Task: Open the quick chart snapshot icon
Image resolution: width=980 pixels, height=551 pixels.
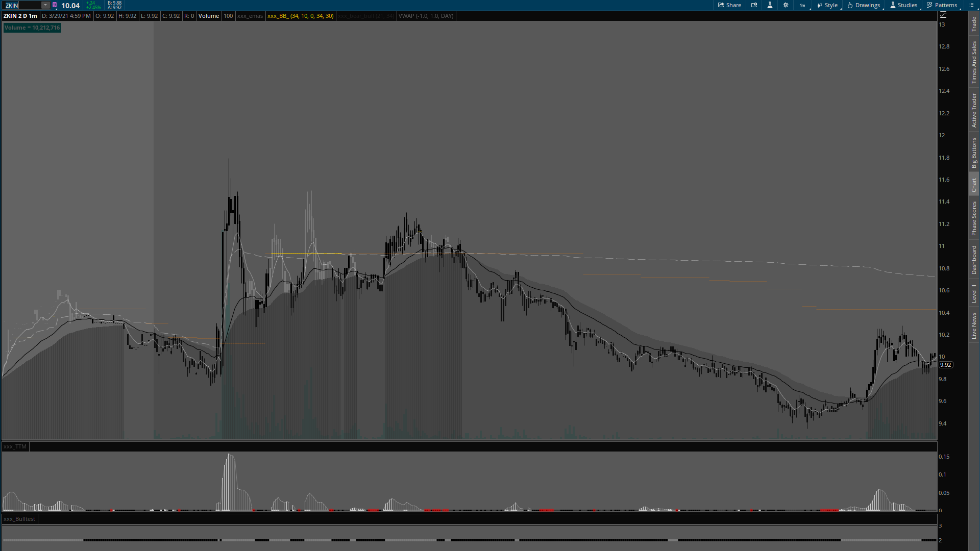Action: coord(754,5)
